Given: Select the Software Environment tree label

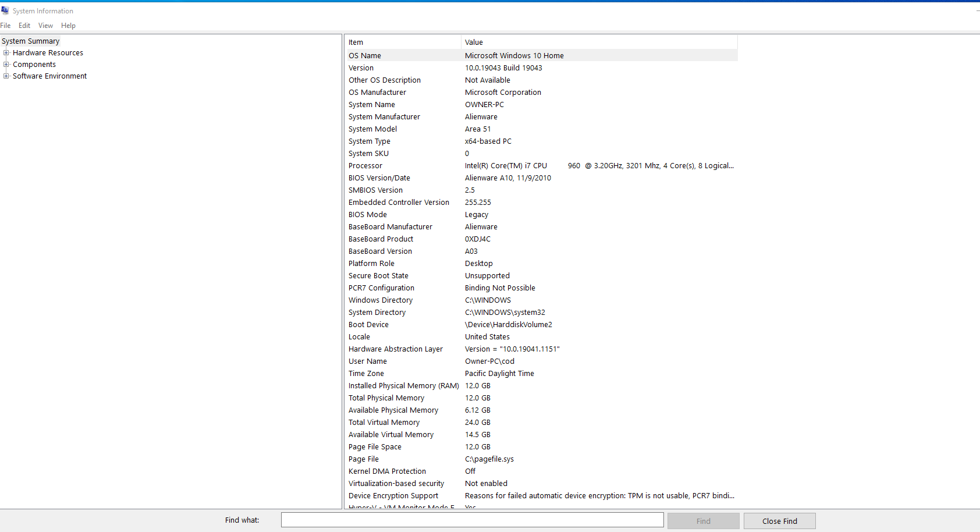Looking at the screenshot, I should coord(49,76).
